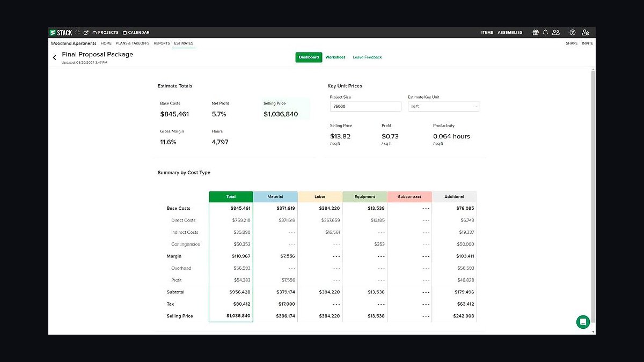Click Leave Feedback link
644x362 pixels.
pyautogui.click(x=368, y=57)
